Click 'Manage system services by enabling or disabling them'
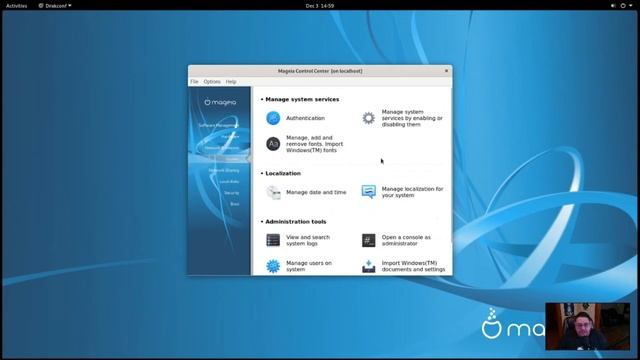Screen dimensions: 640x360 (412, 118)
